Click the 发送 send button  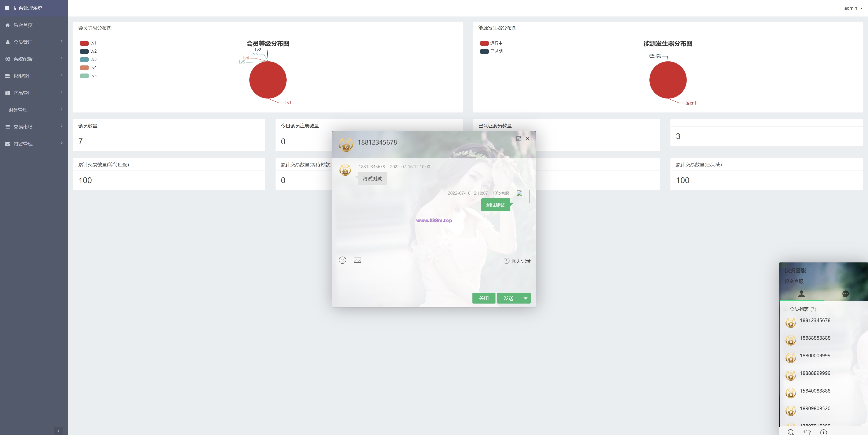coord(508,298)
